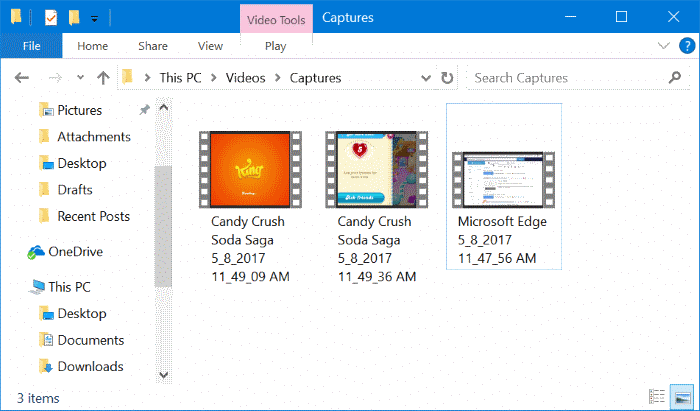Click filename ending 11_49_36 AM
700x411 pixels.
[x=376, y=249]
